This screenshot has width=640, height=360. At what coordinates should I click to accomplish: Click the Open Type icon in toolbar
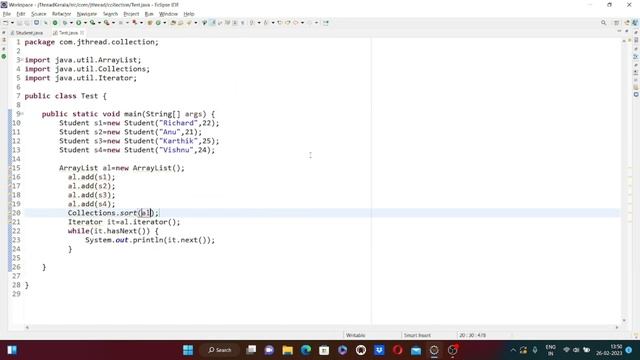173,23
